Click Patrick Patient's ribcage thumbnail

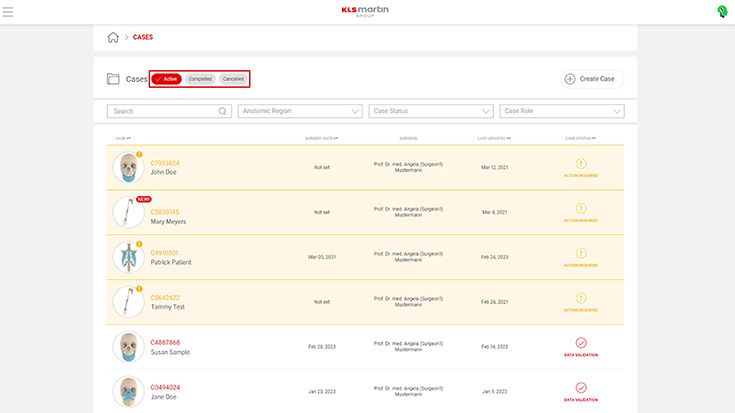127,257
